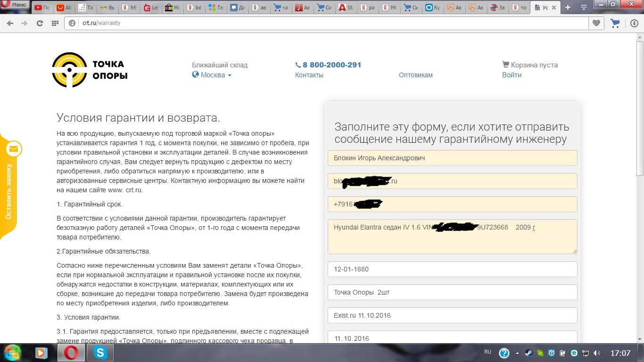Switch to the YouTube tab

pos(42,8)
